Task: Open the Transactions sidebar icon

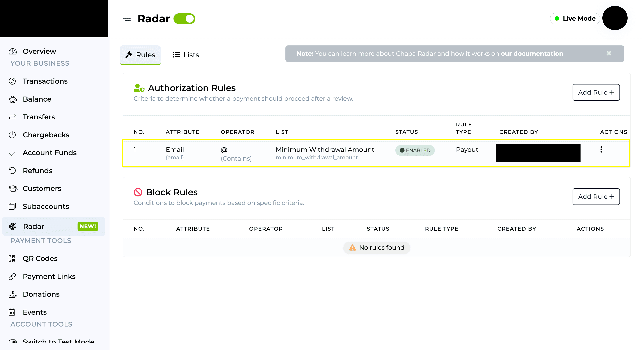Action: 12,81
